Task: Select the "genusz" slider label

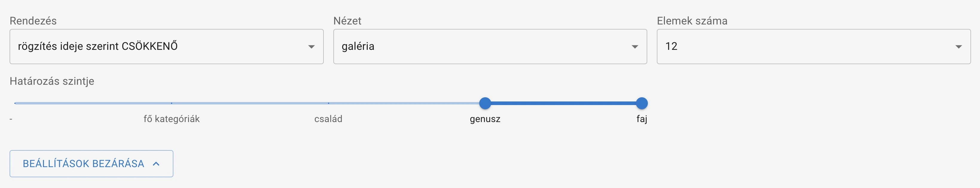Action: pyautogui.click(x=485, y=119)
